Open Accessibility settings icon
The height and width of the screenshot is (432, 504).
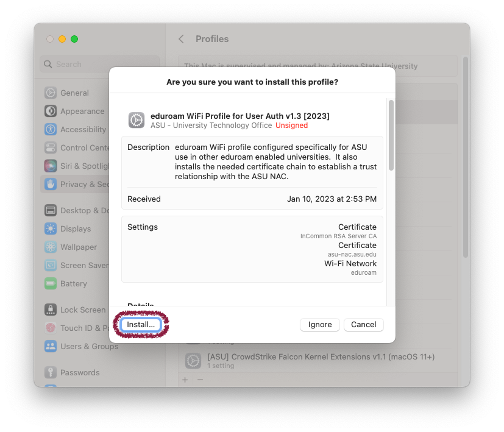pos(51,130)
